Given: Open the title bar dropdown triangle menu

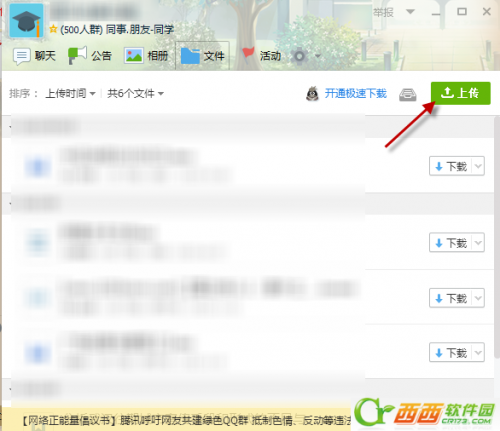Looking at the screenshot, I should pos(410,12).
